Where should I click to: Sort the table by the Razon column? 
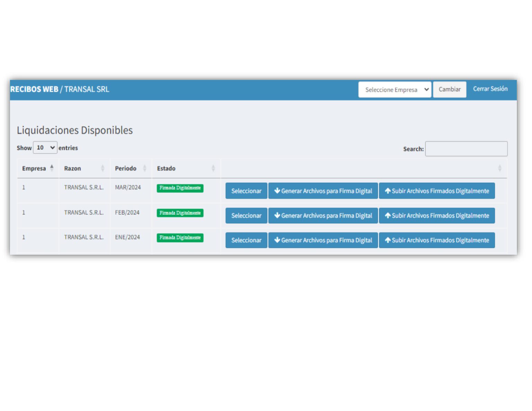click(103, 168)
